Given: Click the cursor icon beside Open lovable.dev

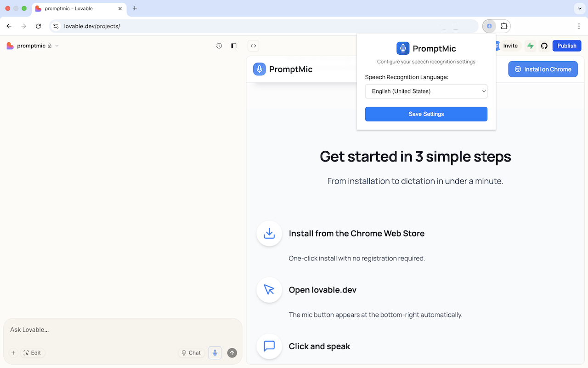Looking at the screenshot, I should (x=269, y=290).
